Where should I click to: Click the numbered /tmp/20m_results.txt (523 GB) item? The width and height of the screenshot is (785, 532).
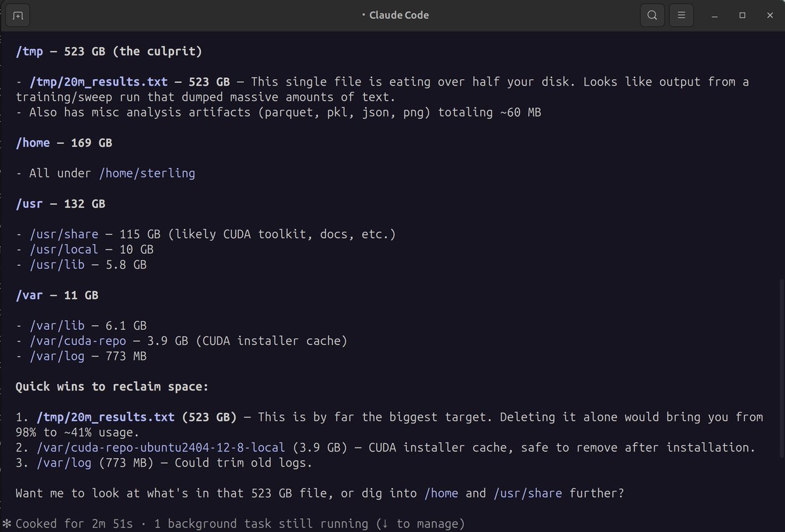point(389,425)
